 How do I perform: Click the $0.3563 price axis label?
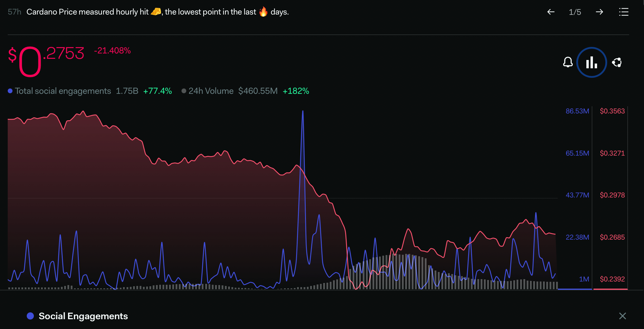pos(612,111)
